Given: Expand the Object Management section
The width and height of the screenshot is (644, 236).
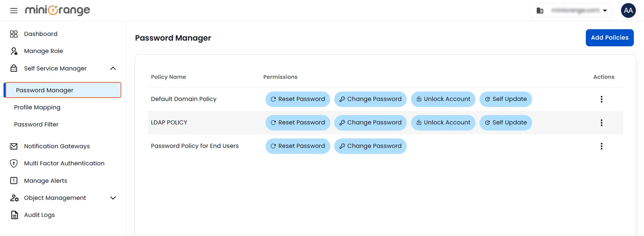Looking at the screenshot, I should (113, 198).
